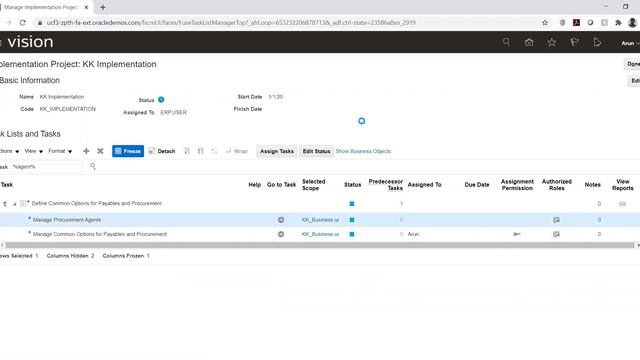Click the Due Date column header

[x=477, y=184]
